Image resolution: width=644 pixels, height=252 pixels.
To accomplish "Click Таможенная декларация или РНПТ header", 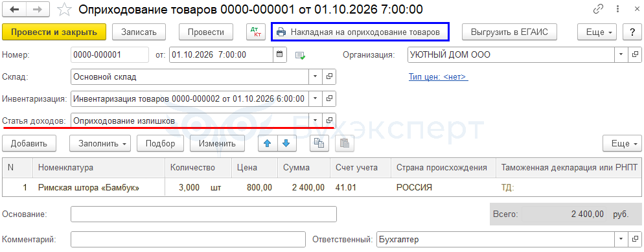I will pos(568,167).
